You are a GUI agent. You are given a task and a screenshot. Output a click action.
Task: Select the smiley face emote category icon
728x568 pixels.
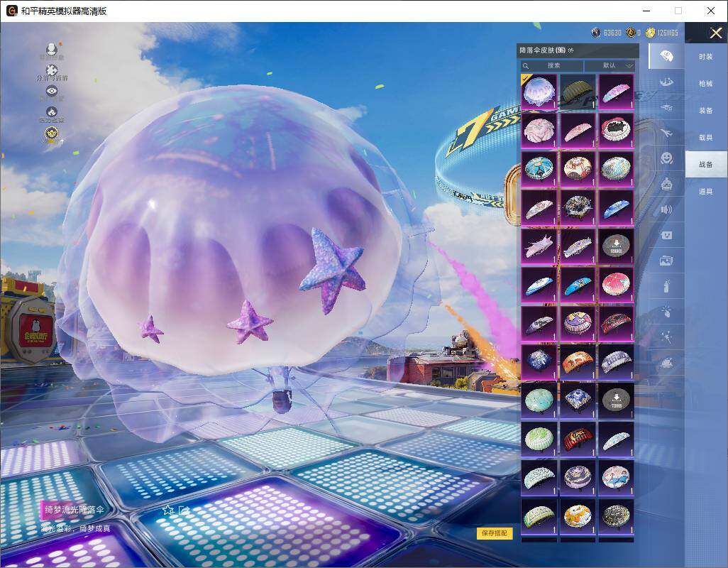click(x=666, y=158)
